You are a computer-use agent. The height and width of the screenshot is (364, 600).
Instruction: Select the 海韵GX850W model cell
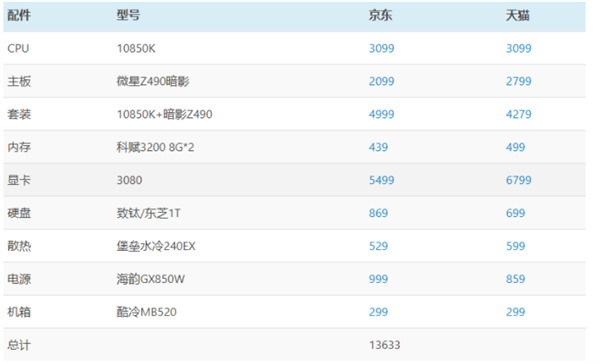click(x=151, y=279)
